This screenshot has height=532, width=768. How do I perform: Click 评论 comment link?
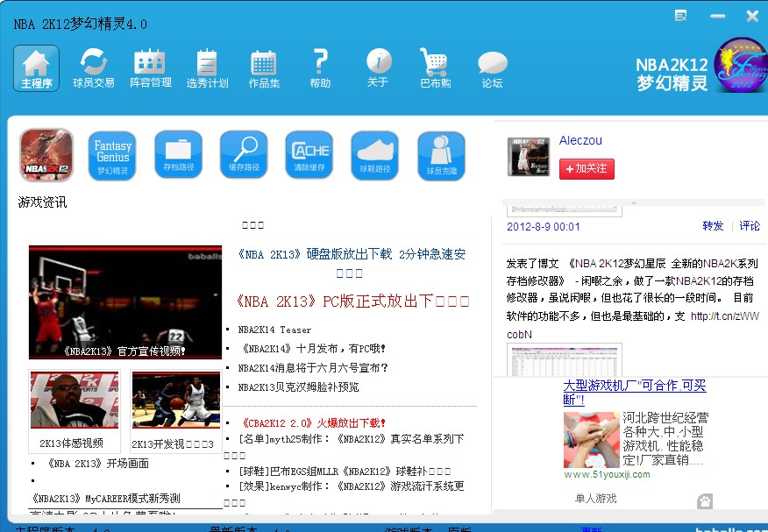pos(750,225)
